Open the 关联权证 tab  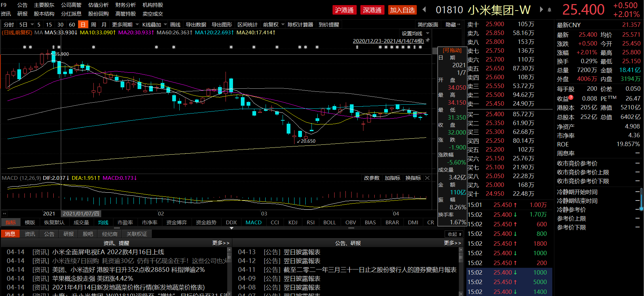(x=137, y=234)
